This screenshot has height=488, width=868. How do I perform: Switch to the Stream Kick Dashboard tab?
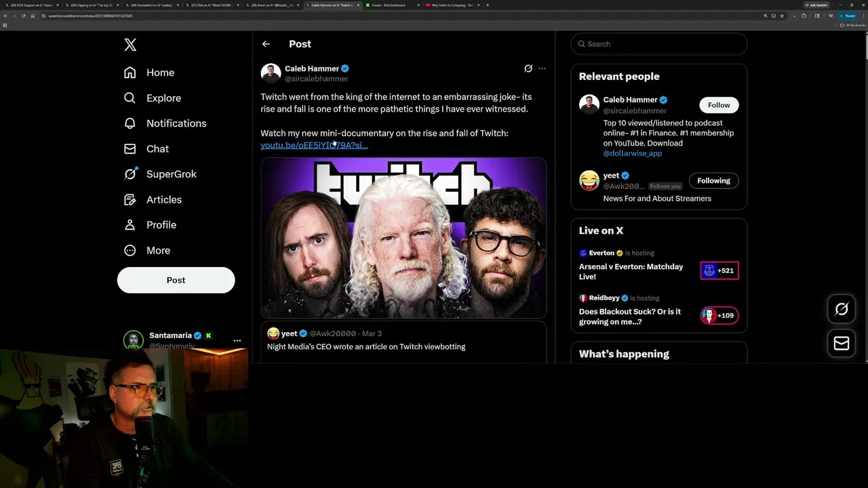(x=393, y=5)
